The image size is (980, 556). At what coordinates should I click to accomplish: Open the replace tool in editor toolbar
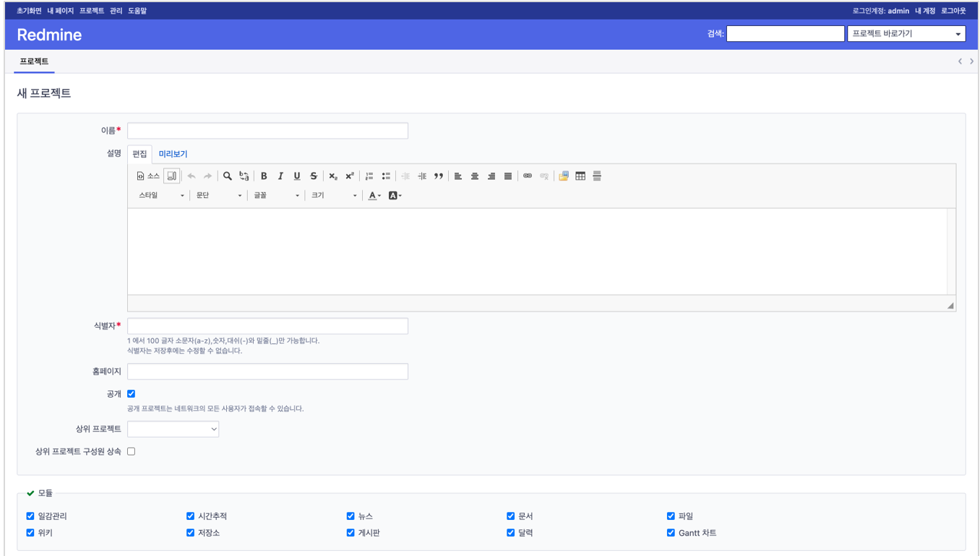(x=244, y=176)
